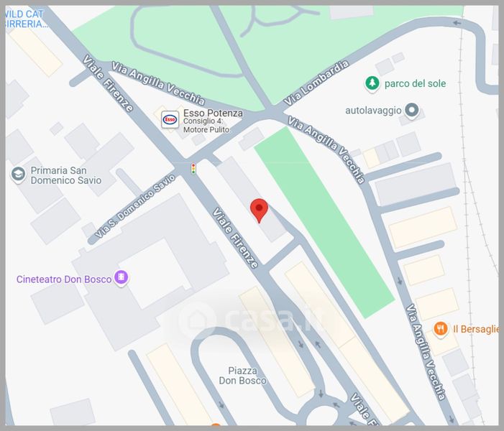Open the parco del sole tree icon

[x=372, y=83]
